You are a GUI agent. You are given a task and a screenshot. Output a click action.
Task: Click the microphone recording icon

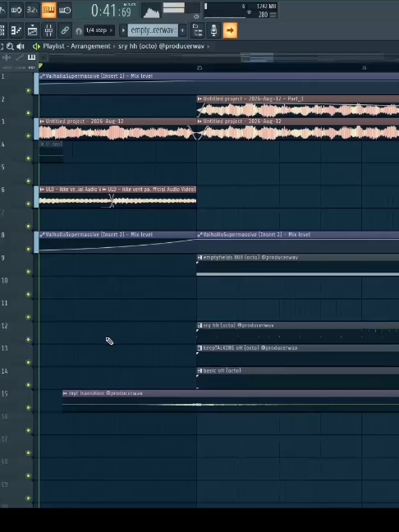213,30
